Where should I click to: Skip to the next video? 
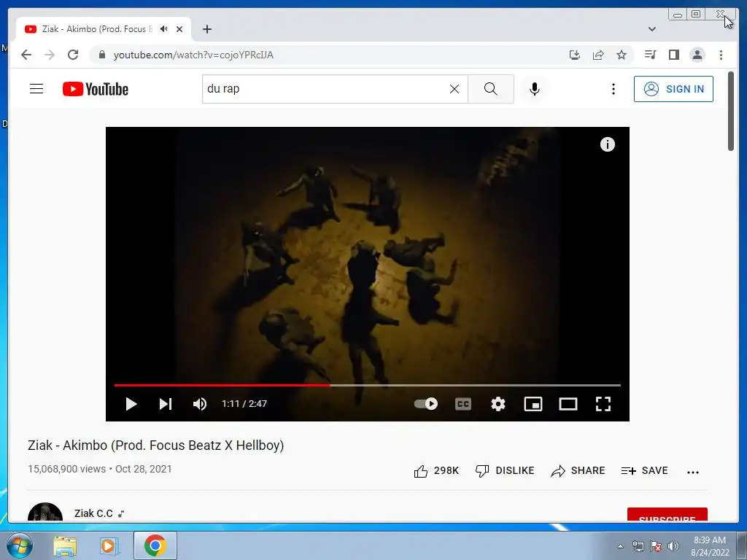click(166, 404)
